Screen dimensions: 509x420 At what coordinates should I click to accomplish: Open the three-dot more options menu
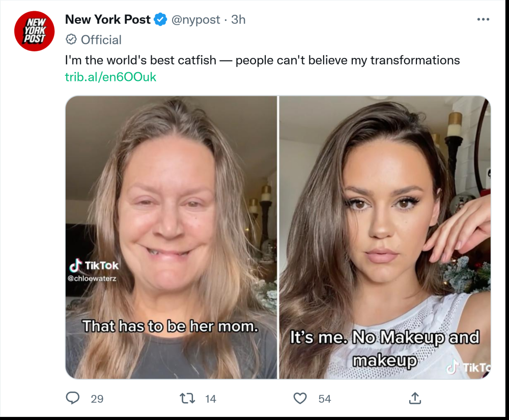483,20
